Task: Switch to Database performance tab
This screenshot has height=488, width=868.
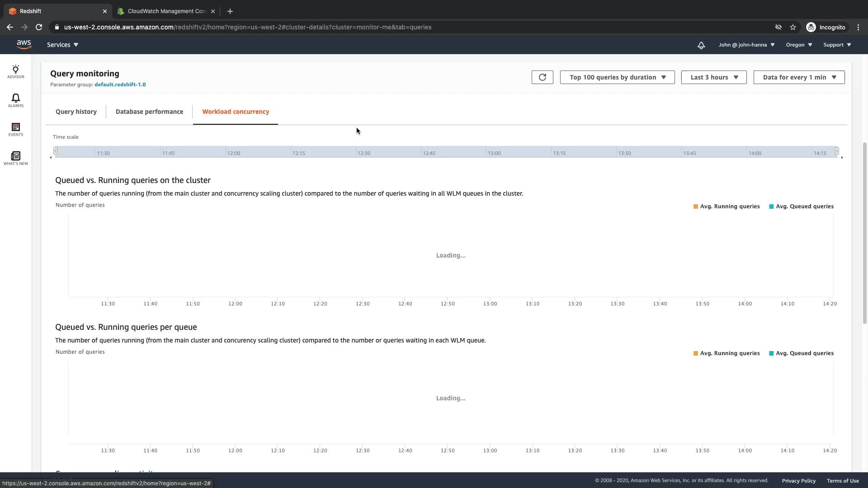Action: (149, 112)
